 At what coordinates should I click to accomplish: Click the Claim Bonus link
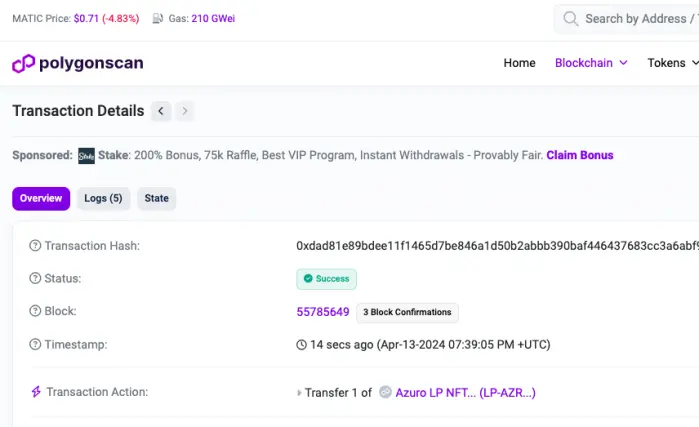(x=580, y=155)
